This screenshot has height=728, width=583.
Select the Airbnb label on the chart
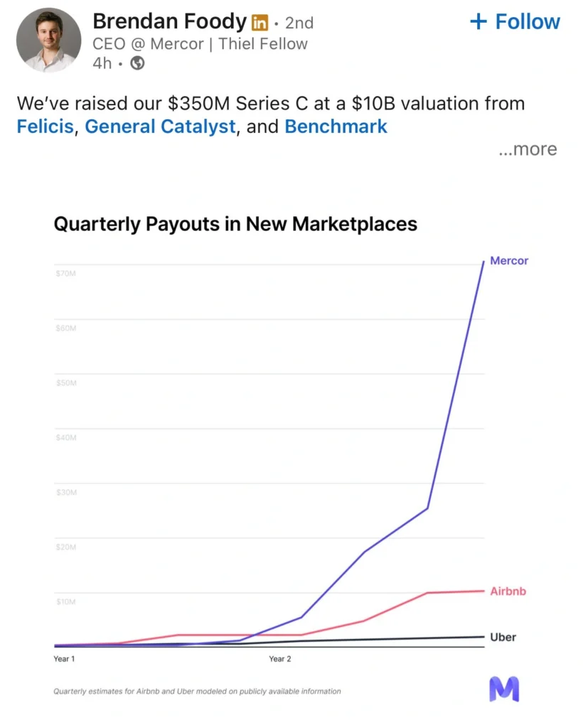coord(507,591)
